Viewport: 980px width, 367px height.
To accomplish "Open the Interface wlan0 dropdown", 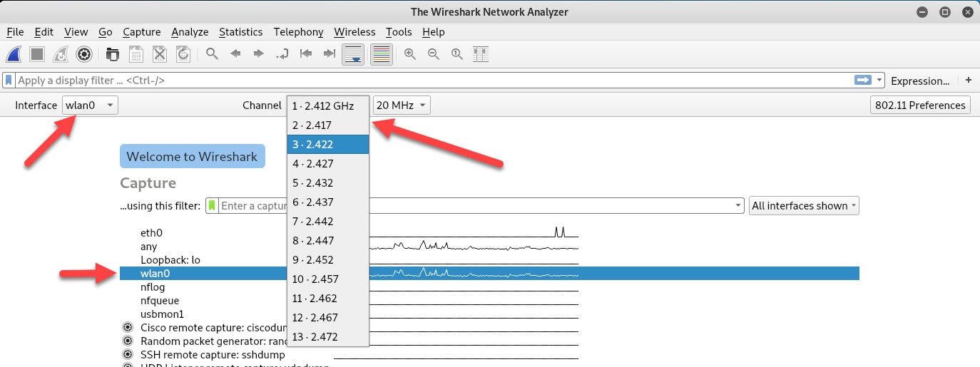I will point(90,105).
